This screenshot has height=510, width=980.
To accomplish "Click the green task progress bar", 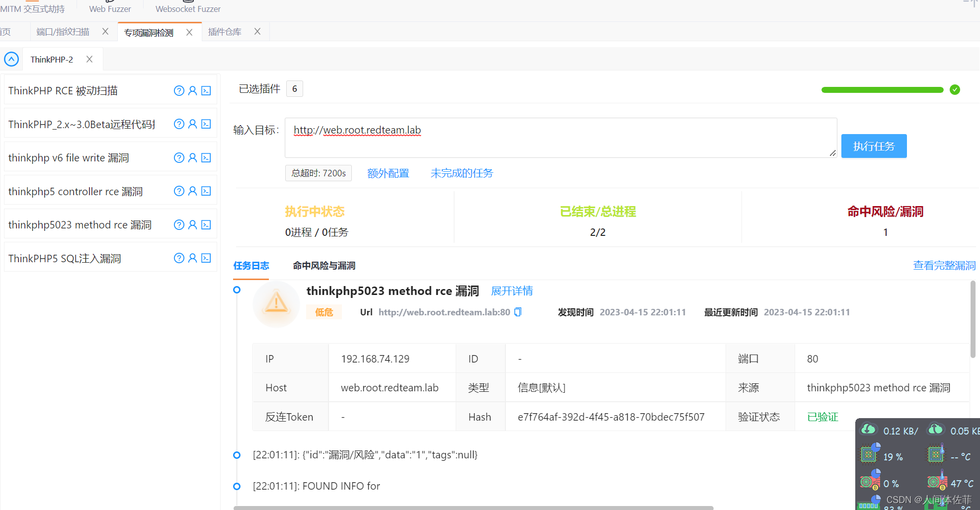I will tap(882, 90).
